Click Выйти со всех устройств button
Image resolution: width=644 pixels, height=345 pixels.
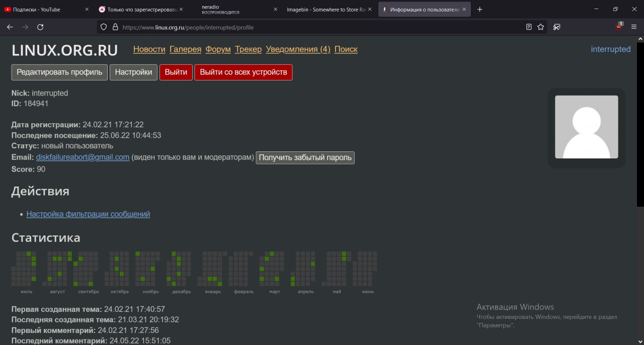click(x=244, y=72)
